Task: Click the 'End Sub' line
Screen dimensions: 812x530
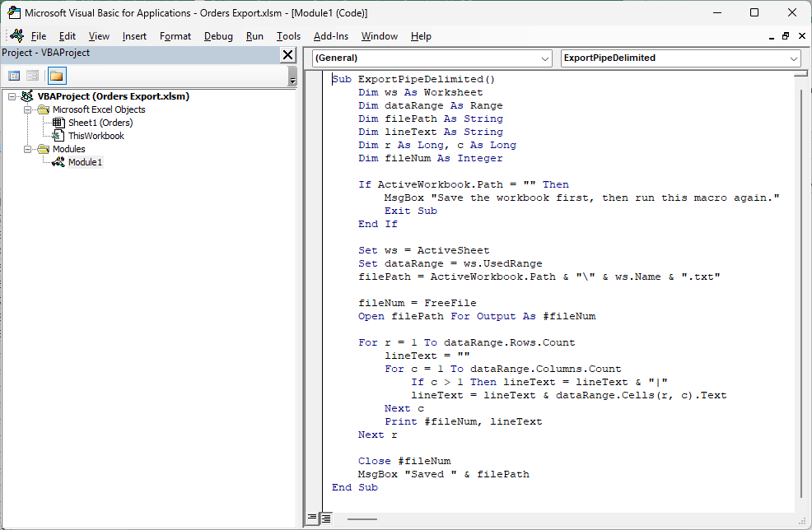Action: click(x=355, y=487)
